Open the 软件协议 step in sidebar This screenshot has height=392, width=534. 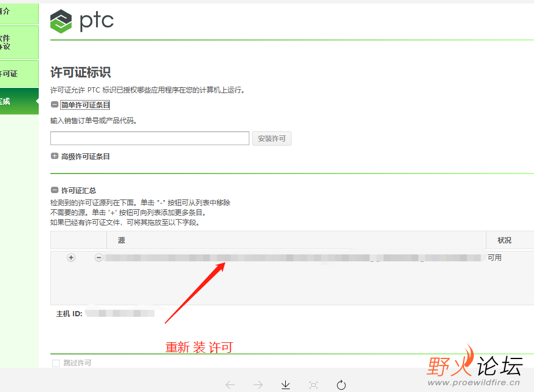coord(19,42)
